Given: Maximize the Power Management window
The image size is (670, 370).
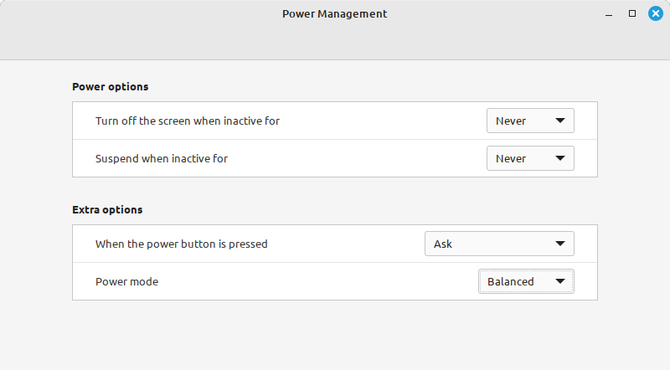Looking at the screenshot, I should (632, 14).
